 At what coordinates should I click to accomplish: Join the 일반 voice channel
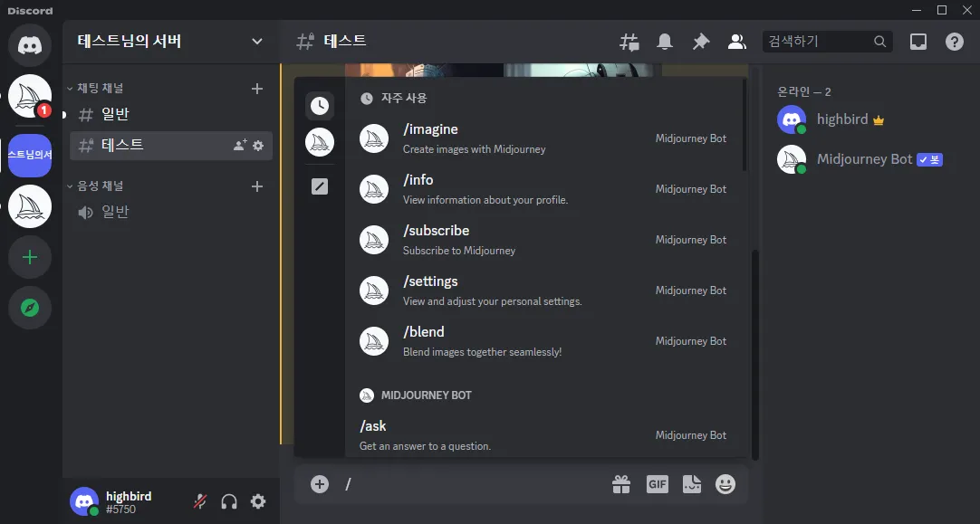(170, 213)
